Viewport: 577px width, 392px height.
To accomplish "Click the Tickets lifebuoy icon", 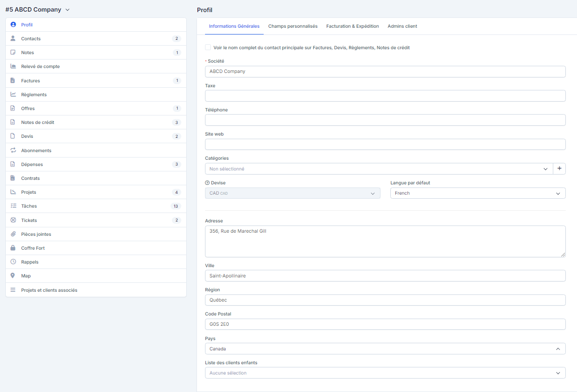I will pyautogui.click(x=13, y=220).
